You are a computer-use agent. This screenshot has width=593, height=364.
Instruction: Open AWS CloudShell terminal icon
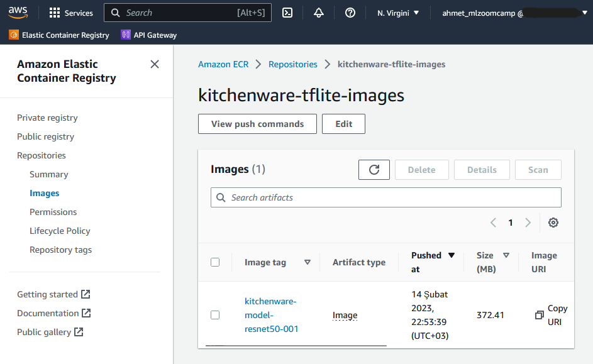click(287, 13)
